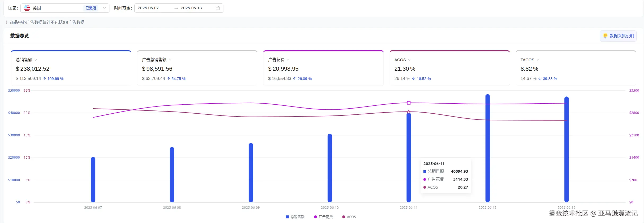Click the blue up arrow under 总销售额
Screen dimensions: 644x223
point(44,79)
